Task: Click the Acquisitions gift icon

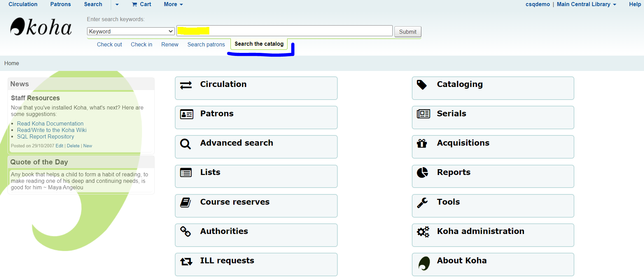Action: click(422, 143)
